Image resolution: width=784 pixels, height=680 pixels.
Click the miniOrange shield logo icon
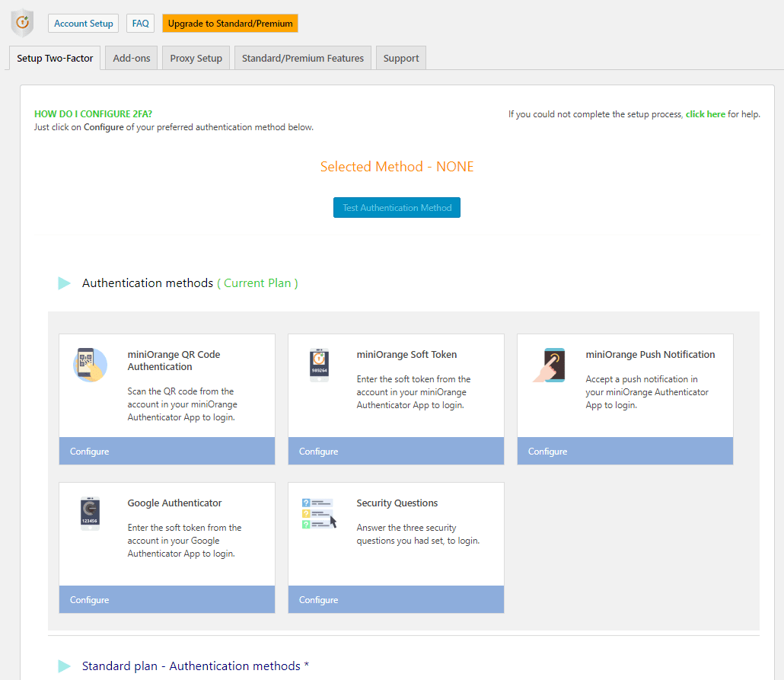pyautogui.click(x=23, y=23)
